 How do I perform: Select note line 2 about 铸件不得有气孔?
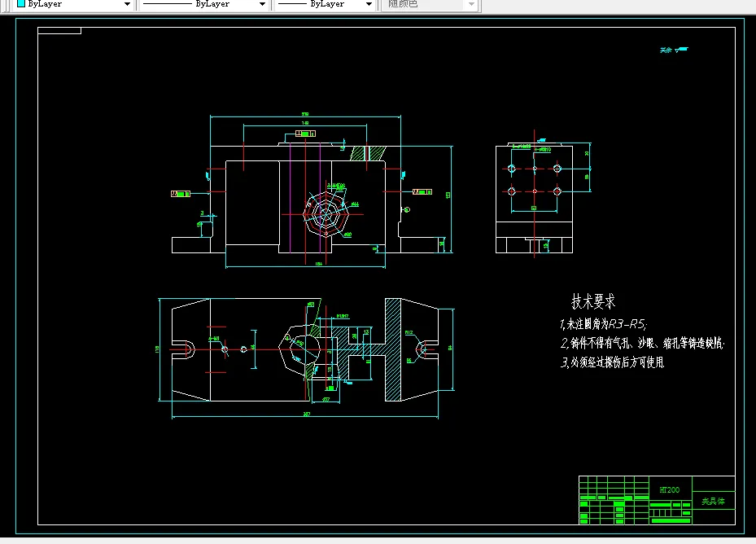point(642,343)
